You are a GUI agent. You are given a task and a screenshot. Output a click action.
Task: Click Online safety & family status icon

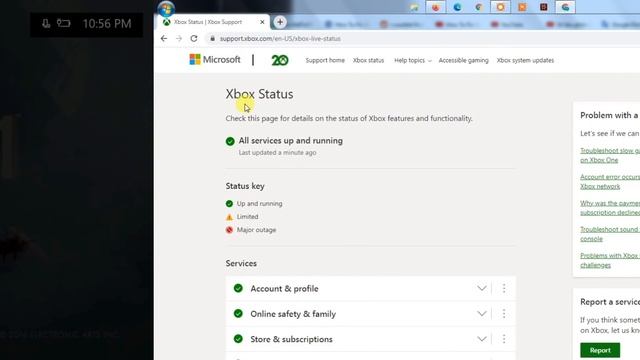238,313
